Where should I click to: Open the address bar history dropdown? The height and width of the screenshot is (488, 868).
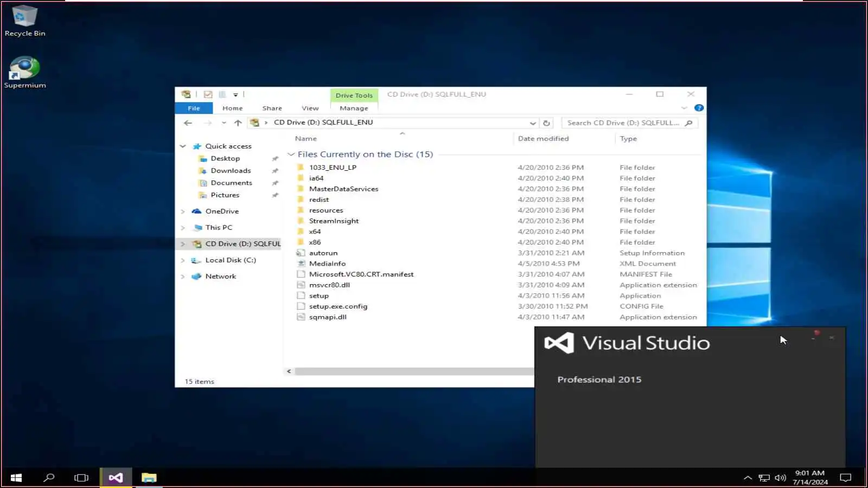(533, 123)
